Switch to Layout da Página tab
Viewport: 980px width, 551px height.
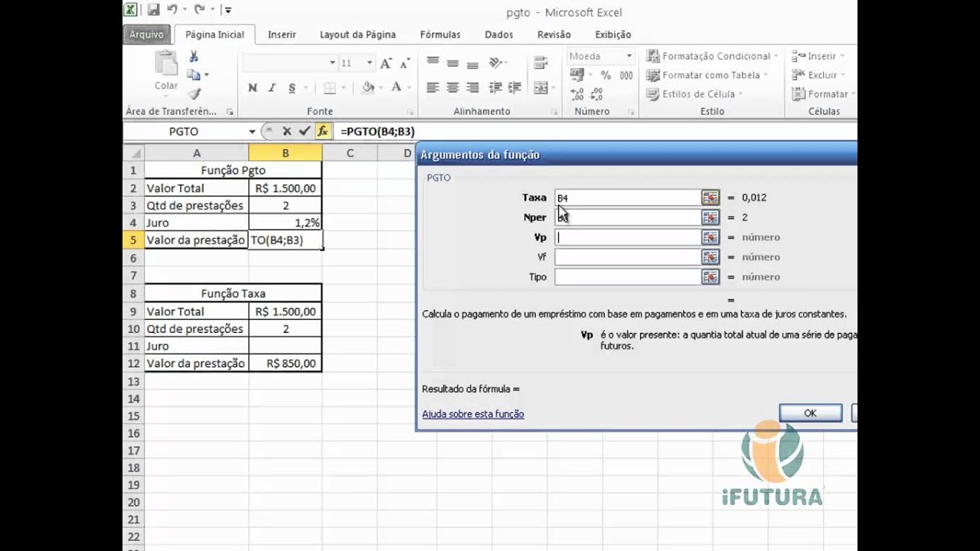(x=358, y=34)
